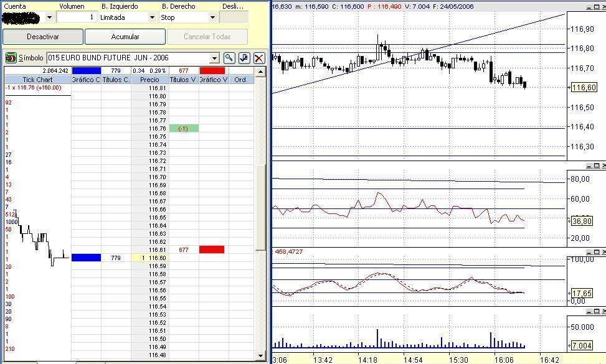This screenshot has height=364, width=606.
Task: Click the red volume bar at 116.61
Action: [212, 250]
